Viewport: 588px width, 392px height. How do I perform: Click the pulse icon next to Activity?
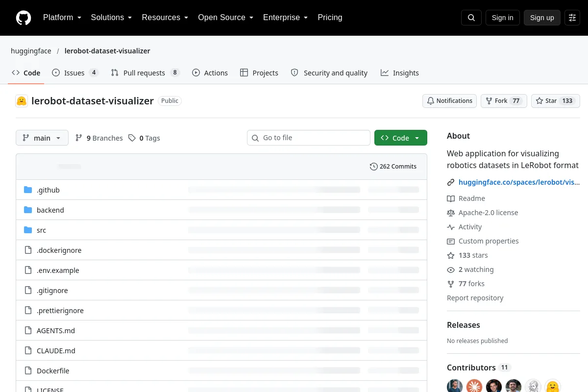point(451,227)
